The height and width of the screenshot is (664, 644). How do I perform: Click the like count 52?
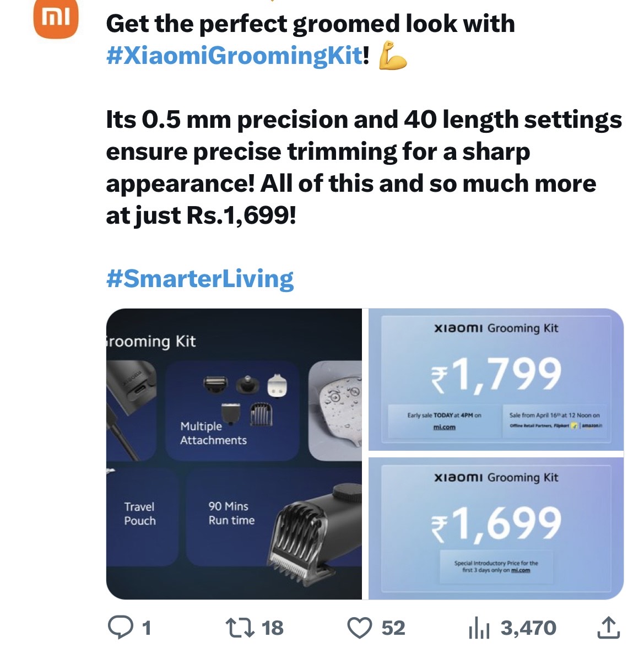point(393,628)
